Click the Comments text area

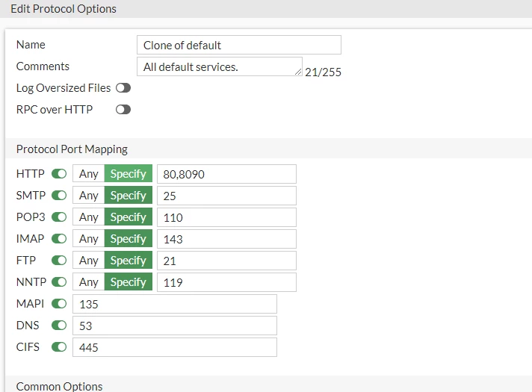coord(220,66)
